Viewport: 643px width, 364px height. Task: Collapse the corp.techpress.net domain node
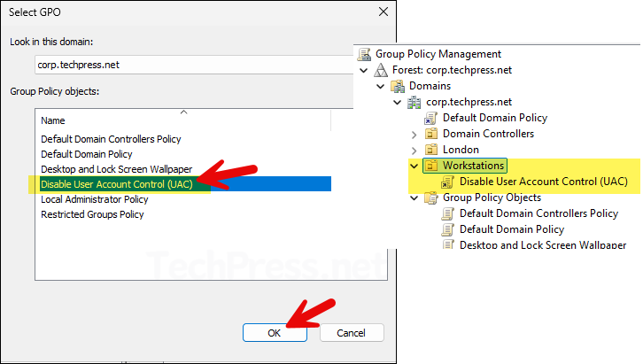point(398,103)
